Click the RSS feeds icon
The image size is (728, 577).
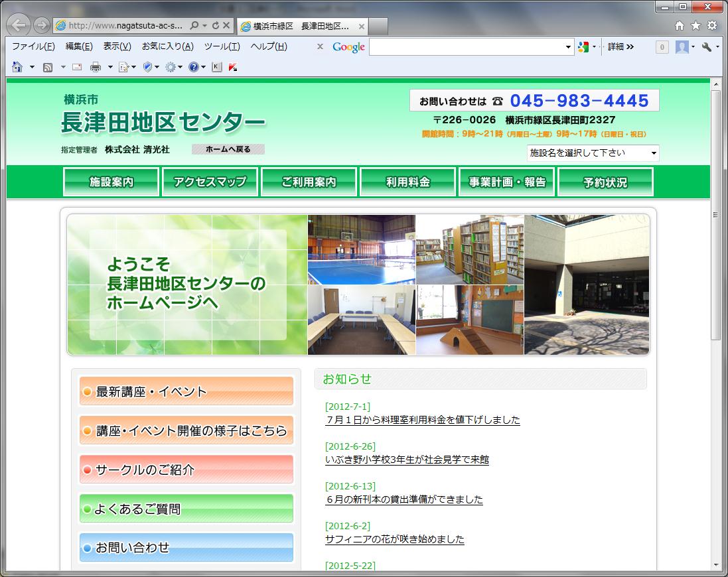48,67
